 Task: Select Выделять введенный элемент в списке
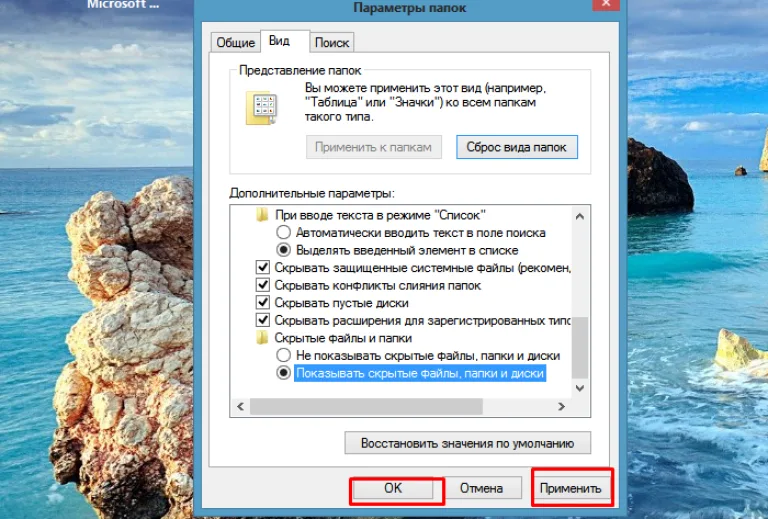[284, 250]
